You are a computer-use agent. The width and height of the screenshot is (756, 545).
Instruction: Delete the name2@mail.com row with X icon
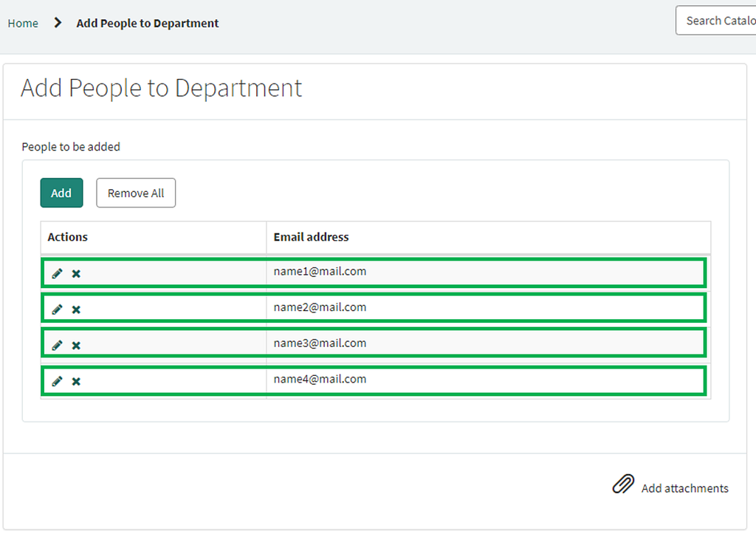pos(76,309)
